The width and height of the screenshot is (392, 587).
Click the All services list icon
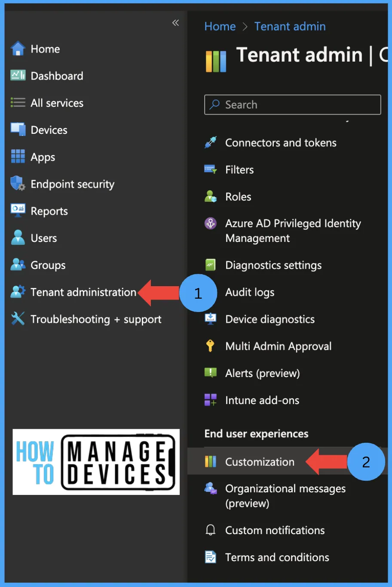pyautogui.click(x=18, y=102)
